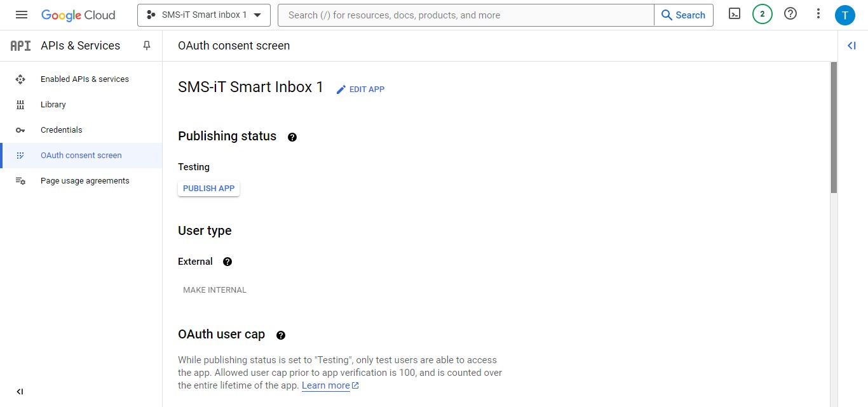Click the Testing status text
The width and height of the screenshot is (868, 407).
194,167
